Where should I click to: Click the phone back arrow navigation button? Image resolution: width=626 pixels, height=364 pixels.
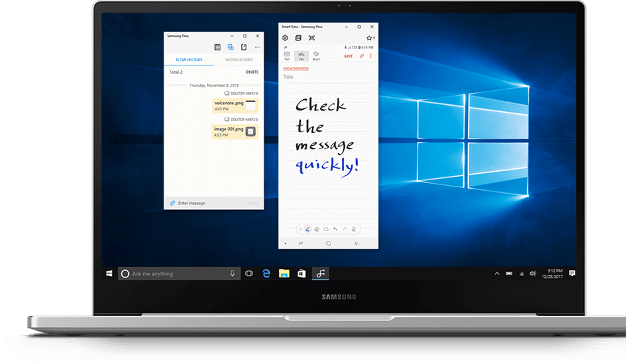[x=357, y=243]
